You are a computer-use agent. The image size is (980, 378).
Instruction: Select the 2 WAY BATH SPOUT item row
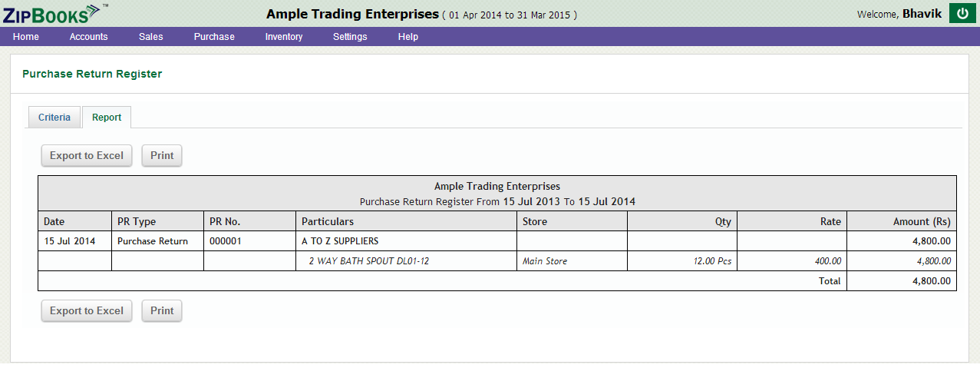coord(497,261)
